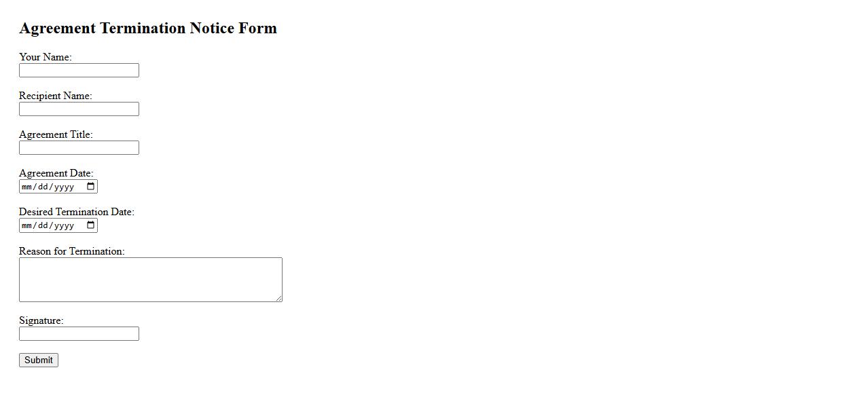Select month segment of Desired Termination Date

27,225
